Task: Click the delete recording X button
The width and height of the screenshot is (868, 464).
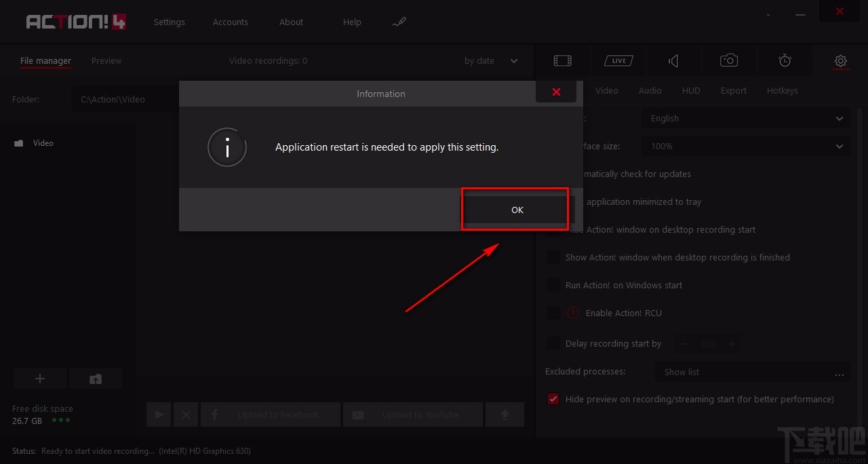Action: point(186,414)
